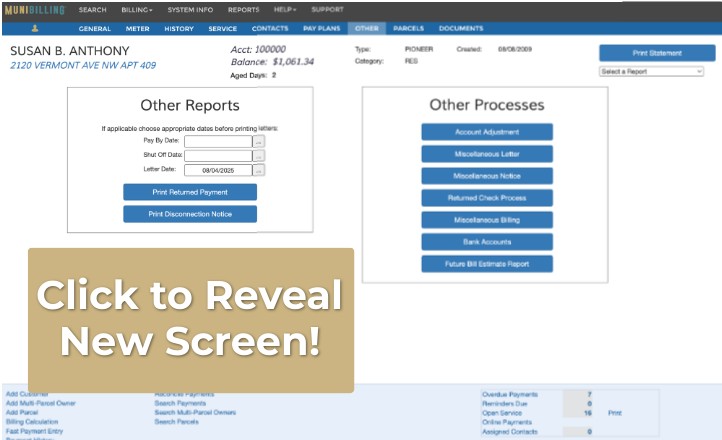Image resolution: width=722 pixels, height=440 pixels.
Task: Click the Add Multi-Parcel Owner link
Action: (x=41, y=403)
